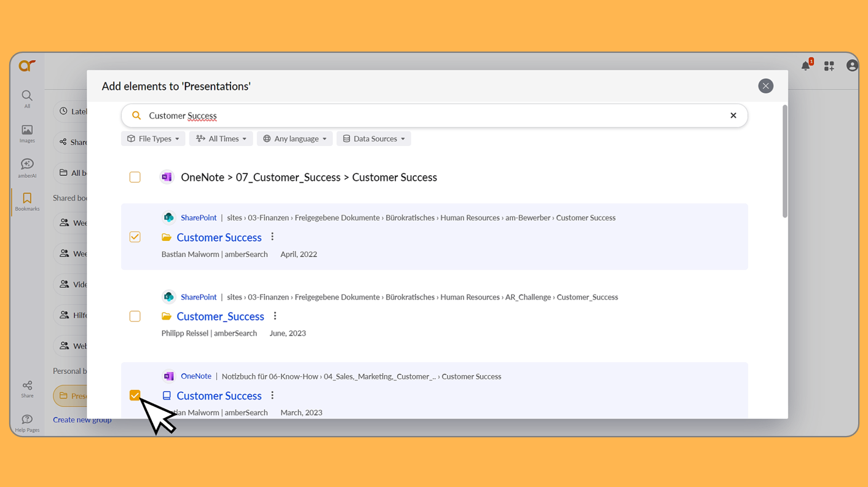Open the notifications bell
868x487 pixels.
coord(806,66)
